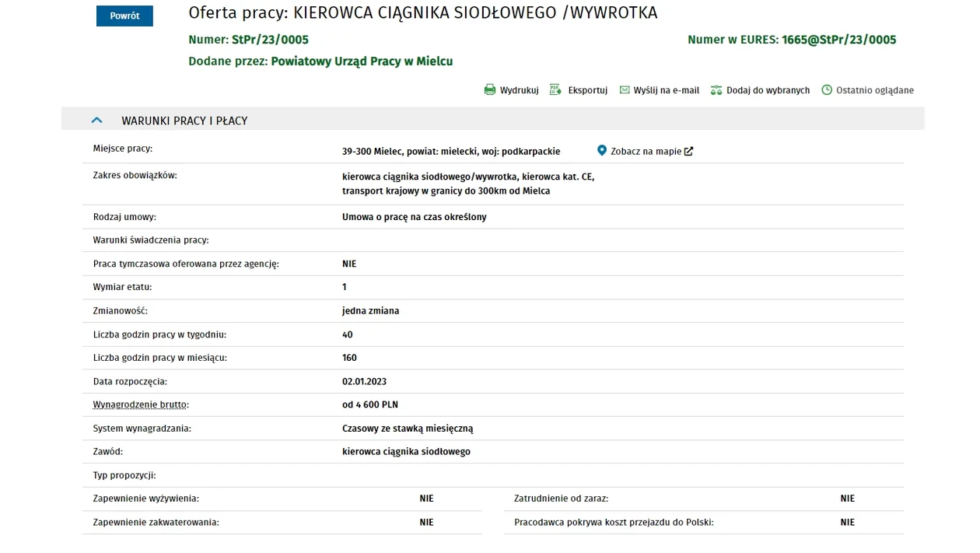Click the Powrót button
Screen dimensions: 980x553
point(124,16)
